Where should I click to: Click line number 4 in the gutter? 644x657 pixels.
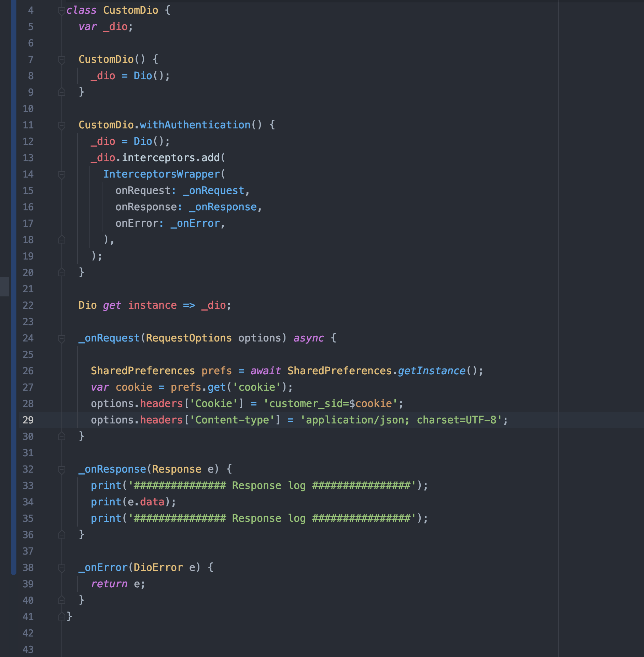pyautogui.click(x=31, y=10)
